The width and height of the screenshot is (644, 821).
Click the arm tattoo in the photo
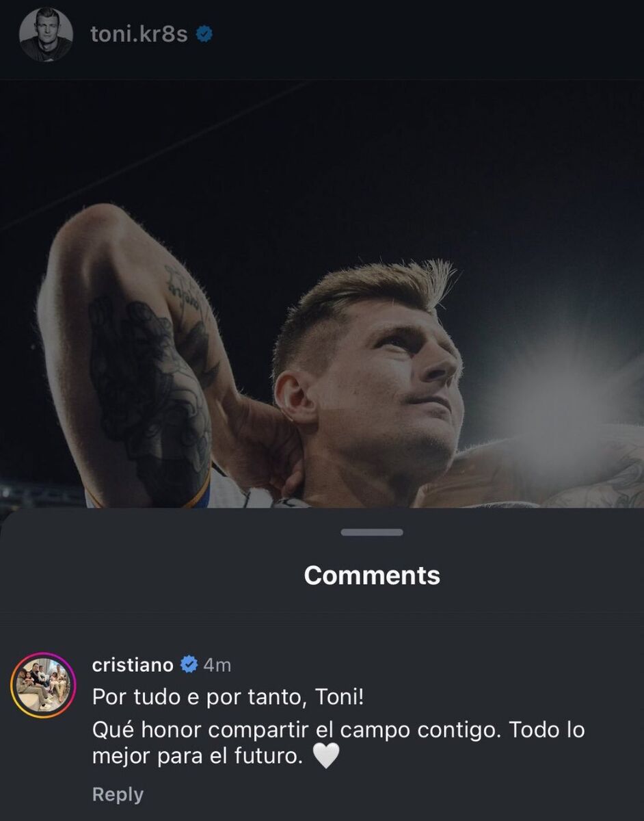[147, 383]
